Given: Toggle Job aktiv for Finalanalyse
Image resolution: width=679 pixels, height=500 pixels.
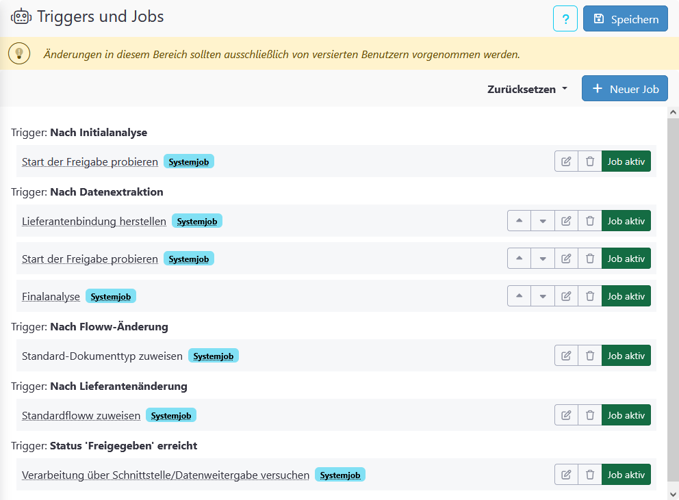Looking at the screenshot, I should pos(626,296).
